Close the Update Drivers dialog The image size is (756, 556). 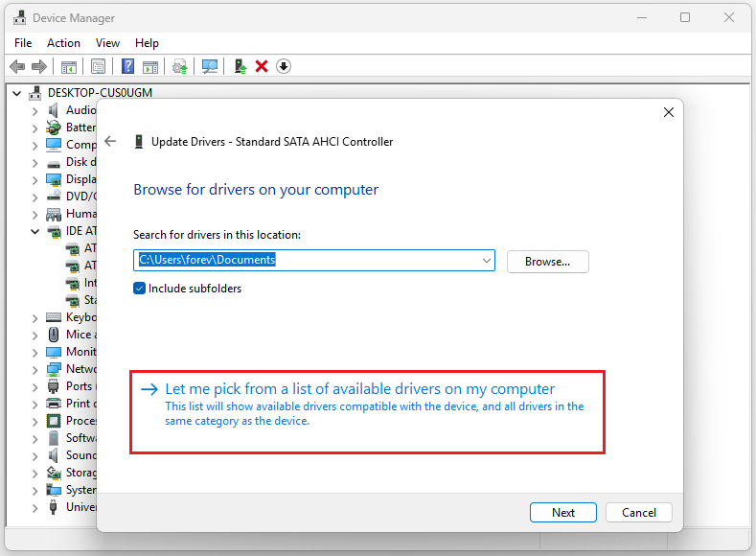tap(668, 112)
